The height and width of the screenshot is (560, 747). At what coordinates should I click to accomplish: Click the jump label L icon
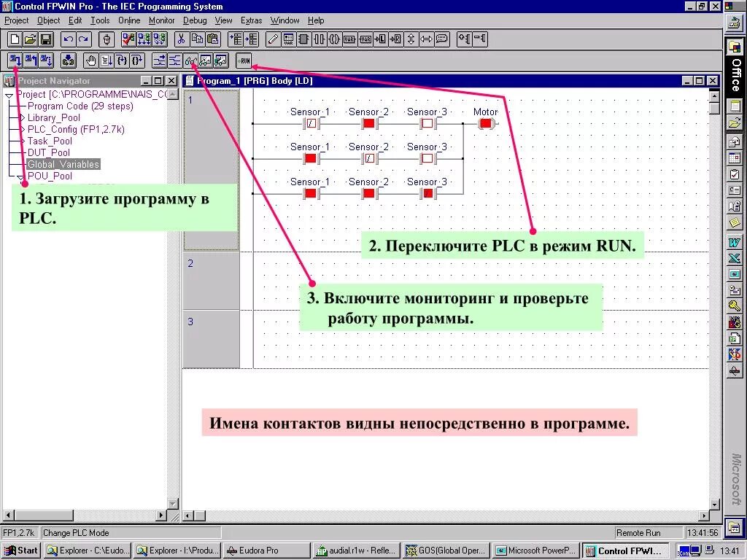[x=380, y=39]
